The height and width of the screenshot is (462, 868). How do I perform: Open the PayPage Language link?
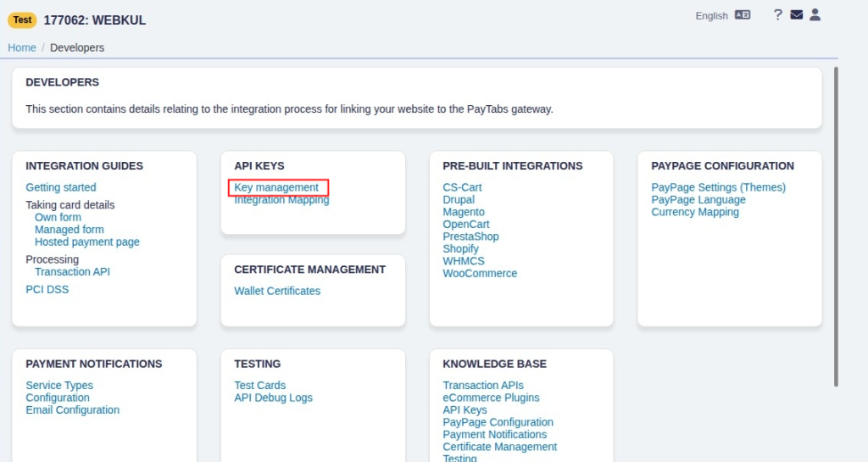click(x=698, y=200)
